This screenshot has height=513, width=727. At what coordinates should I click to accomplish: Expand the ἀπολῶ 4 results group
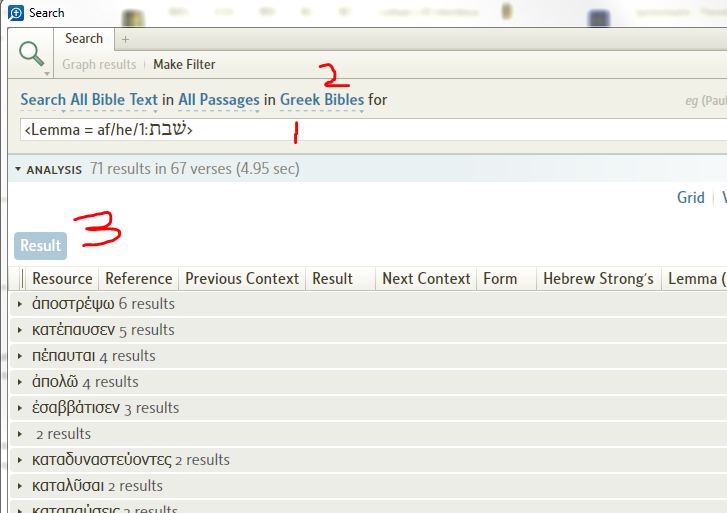[19, 382]
